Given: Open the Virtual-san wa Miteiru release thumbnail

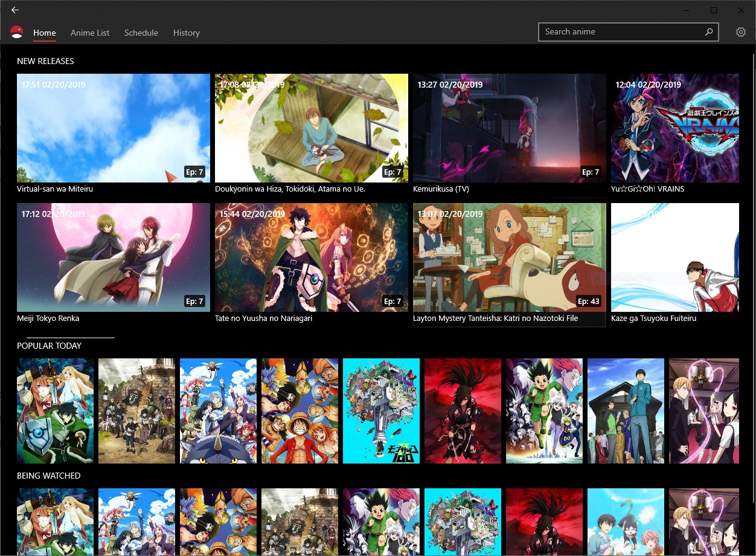Looking at the screenshot, I should [x=114, y=128].
